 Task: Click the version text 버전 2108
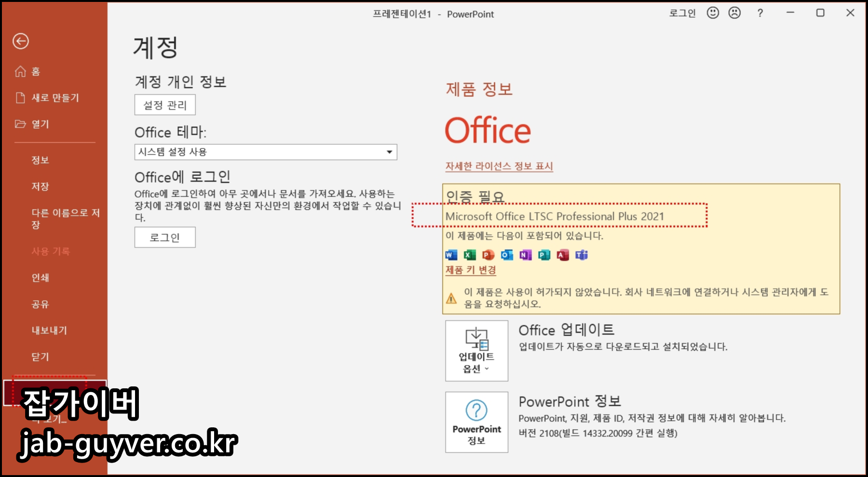(598, 433)
